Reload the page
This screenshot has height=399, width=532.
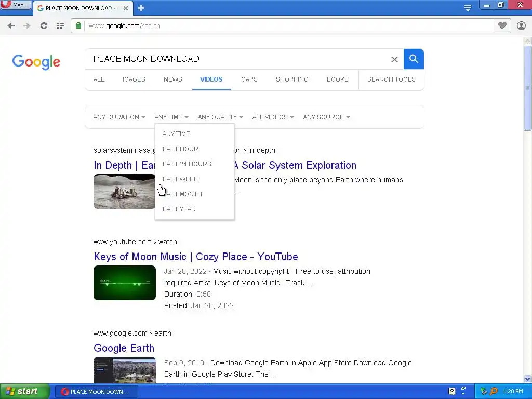click(x=44, y=26)
